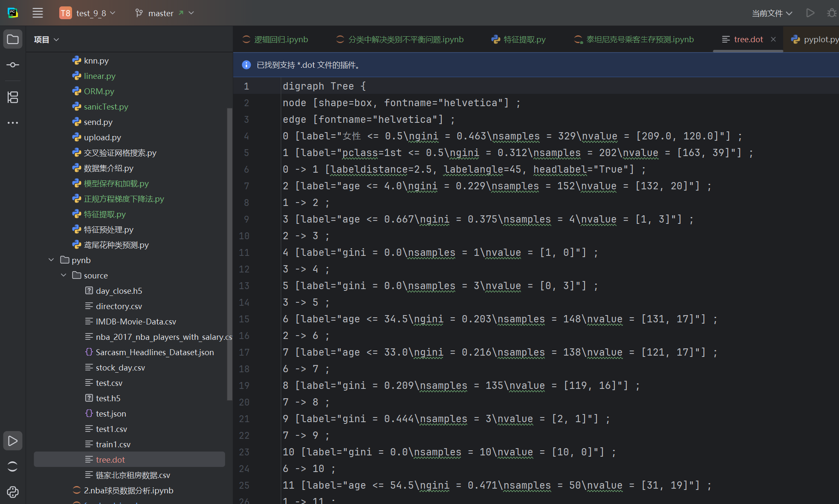
Task: Open the Python Console icon
Action: tap(13, 492)
